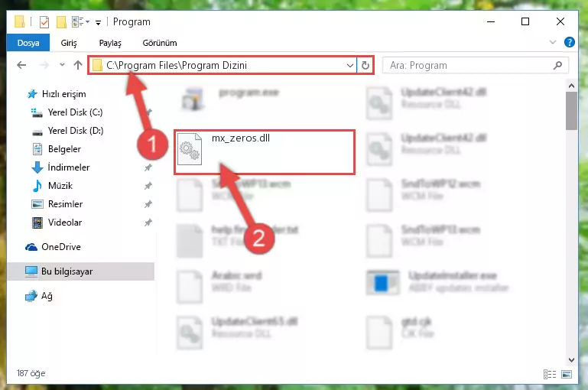Minimize the Program window
The width and height of the screenshot is (588, 390).
(491, 21)
